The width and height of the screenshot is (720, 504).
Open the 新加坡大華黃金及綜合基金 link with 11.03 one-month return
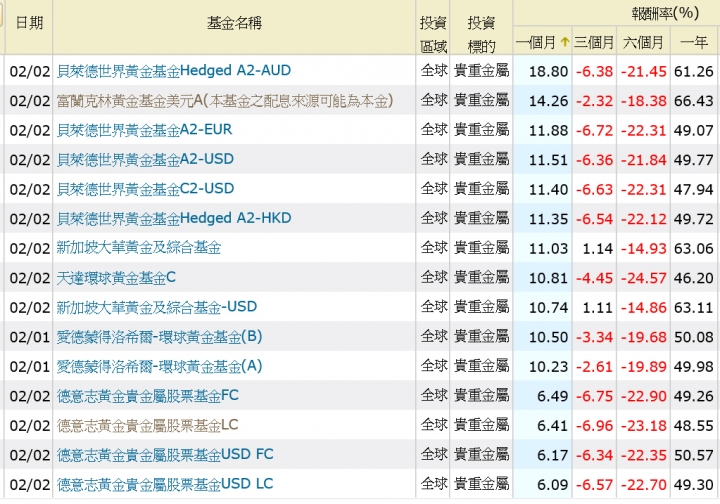pos(138,248)
